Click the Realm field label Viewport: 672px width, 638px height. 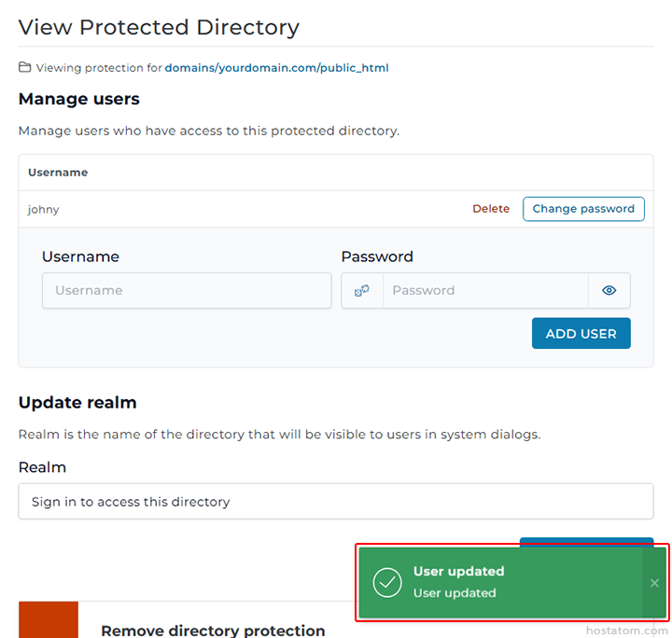[42, 467]
